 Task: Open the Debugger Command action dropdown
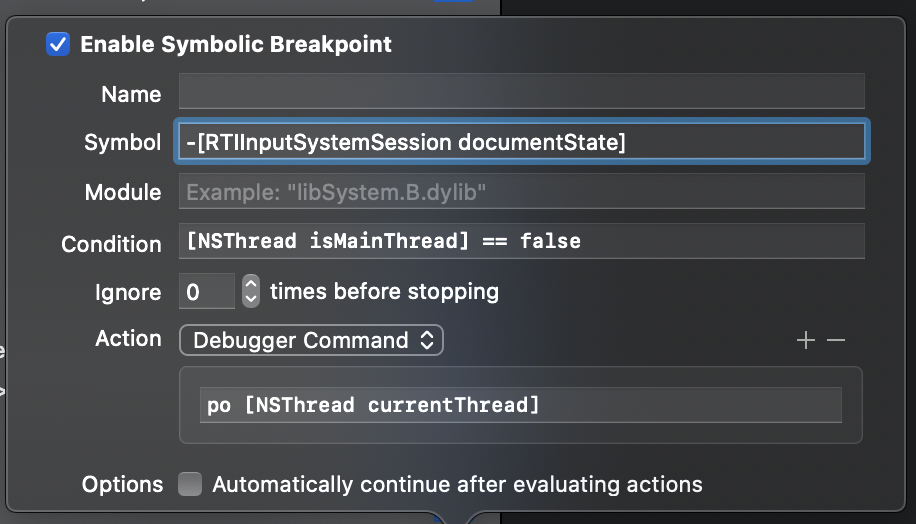click(x=311, y=340)
